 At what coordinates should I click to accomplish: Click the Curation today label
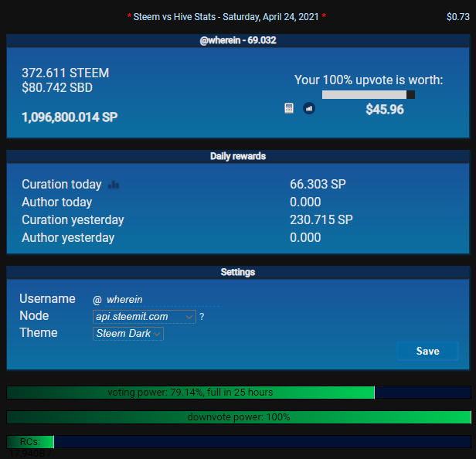coord(62,184)
